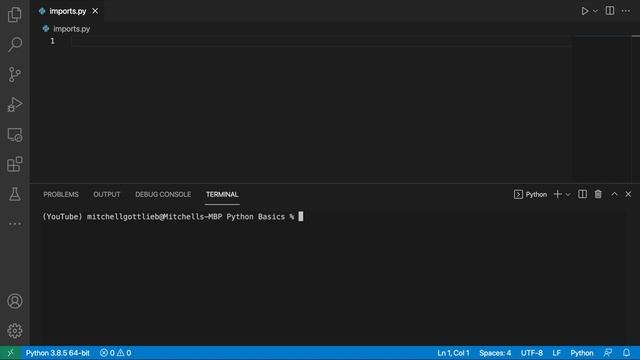Open notifications bell in status bar

coord(626,353)
